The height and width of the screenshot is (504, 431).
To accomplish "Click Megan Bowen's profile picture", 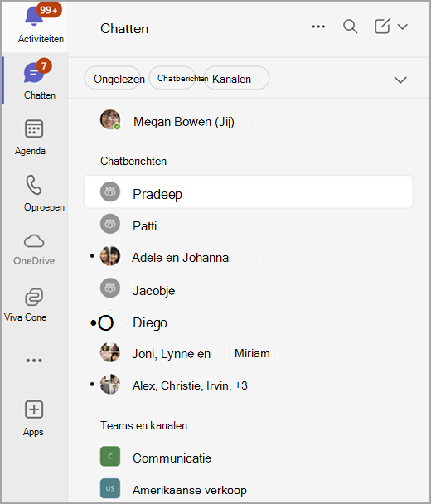I will click(x=110, y=119).
